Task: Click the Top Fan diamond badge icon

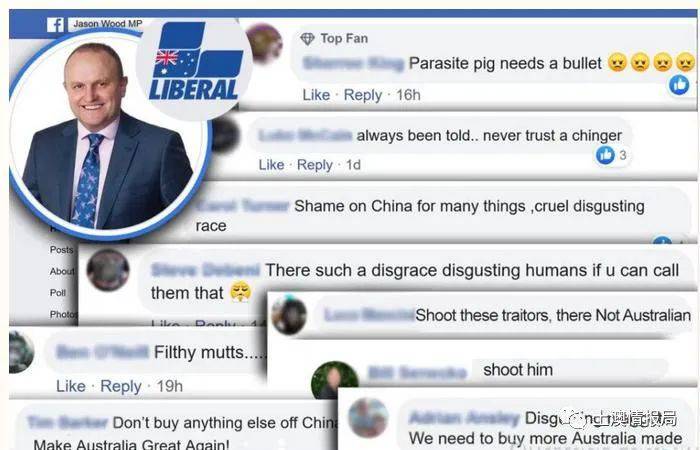Action: 308,39
